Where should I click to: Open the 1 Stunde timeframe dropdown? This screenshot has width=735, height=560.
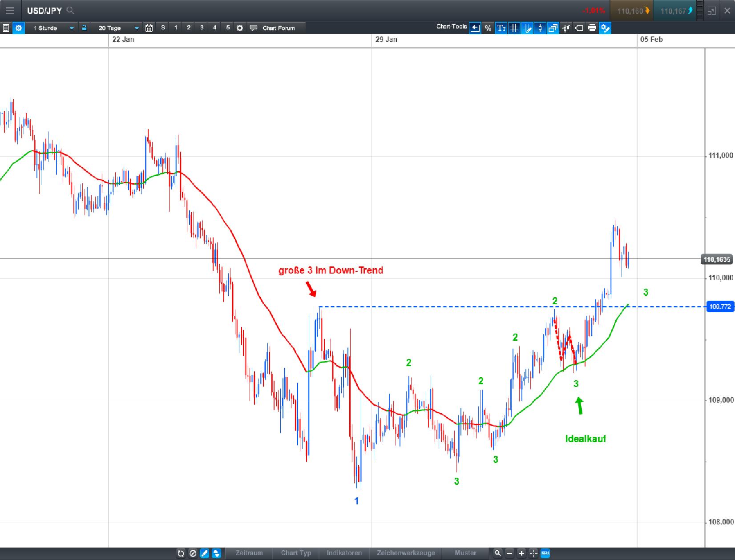52,28
